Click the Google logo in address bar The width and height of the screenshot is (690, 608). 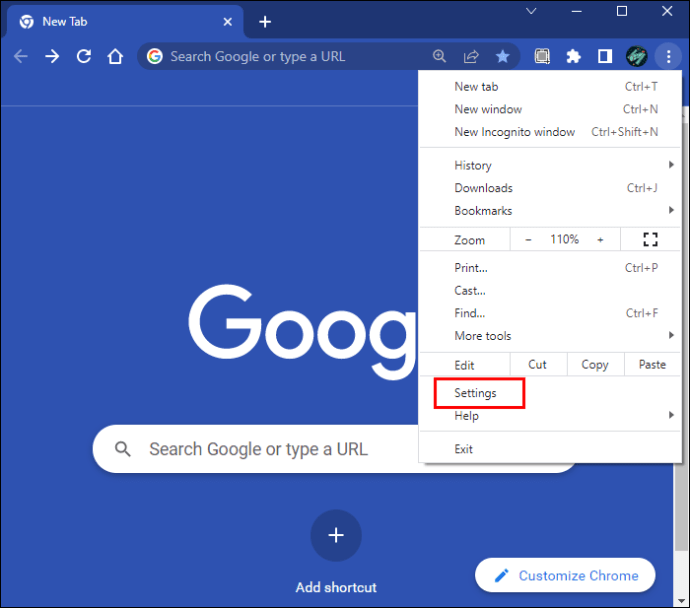tap(155, 56)
